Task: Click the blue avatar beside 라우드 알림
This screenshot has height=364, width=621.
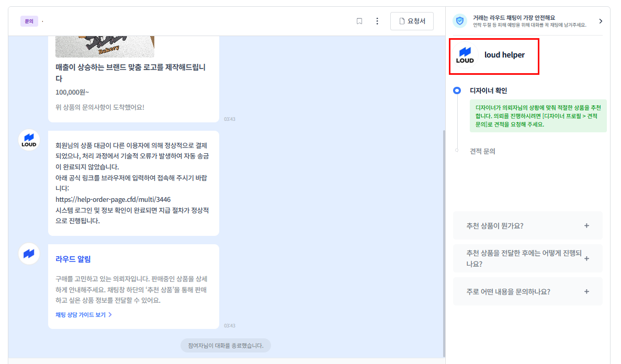Action: tap(29, 254)
